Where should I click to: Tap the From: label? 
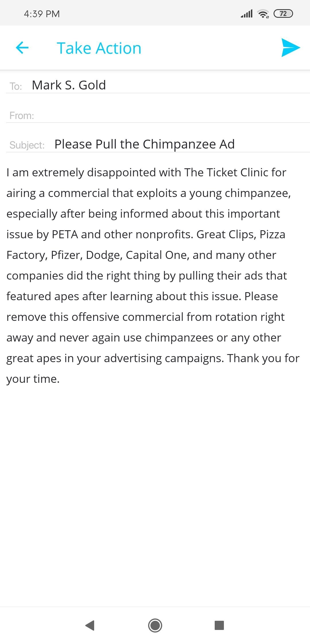pos(22,116)
